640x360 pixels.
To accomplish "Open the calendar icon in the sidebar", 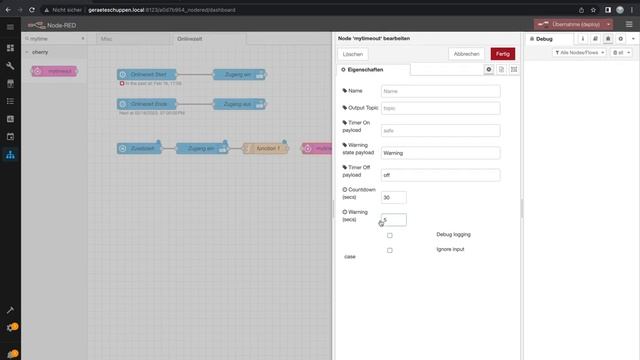I will point(10,136).
